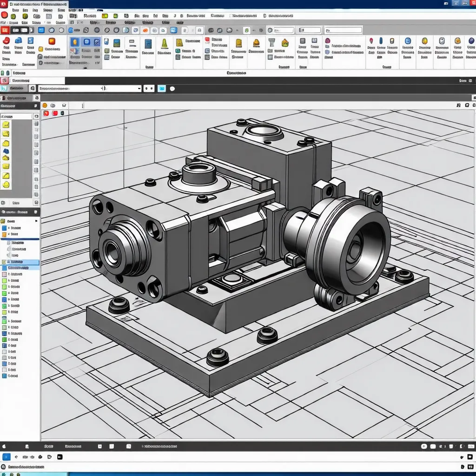The image size is (476, 476).
Task: Click the dark green icon beside red viewport icons
Action: click(62, 113)
